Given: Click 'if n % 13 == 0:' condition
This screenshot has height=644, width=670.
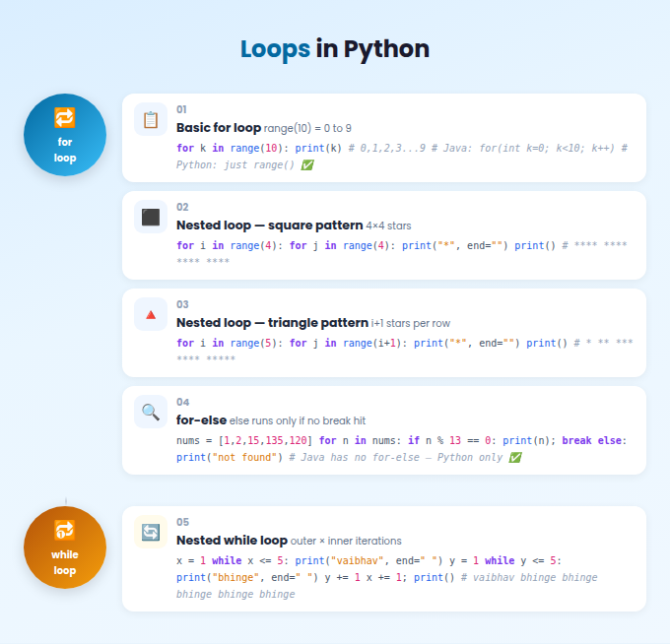Looking at the screenshot, I should click(452, 440).
